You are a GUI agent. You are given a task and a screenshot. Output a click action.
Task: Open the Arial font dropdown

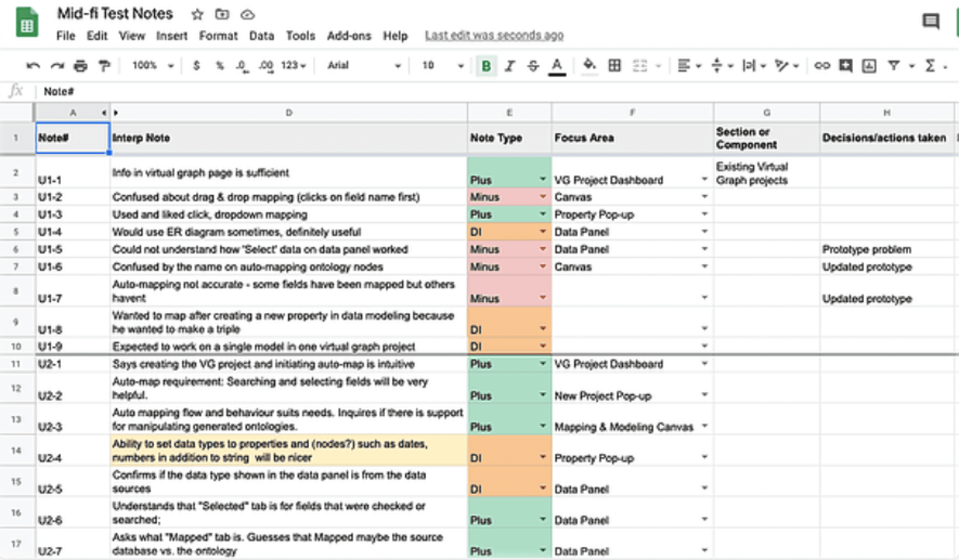[363, 66]
